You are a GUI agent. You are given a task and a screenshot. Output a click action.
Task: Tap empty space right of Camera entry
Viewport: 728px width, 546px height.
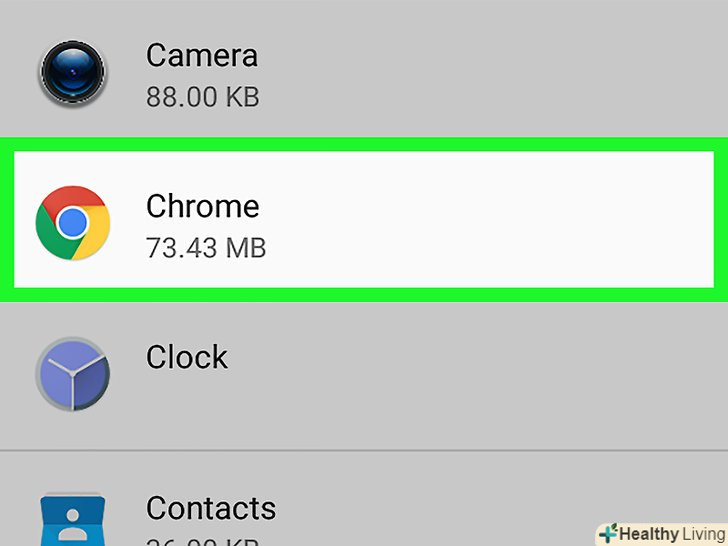(500, 72)
